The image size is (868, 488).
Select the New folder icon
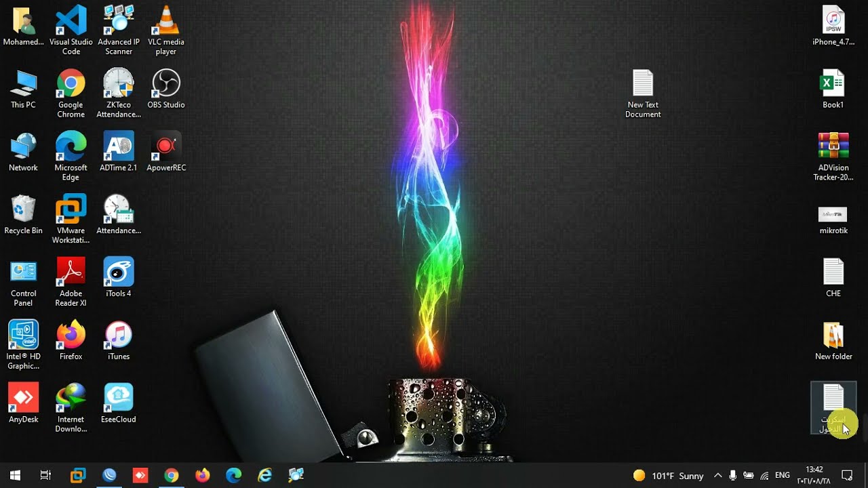(x=833, y=342)
